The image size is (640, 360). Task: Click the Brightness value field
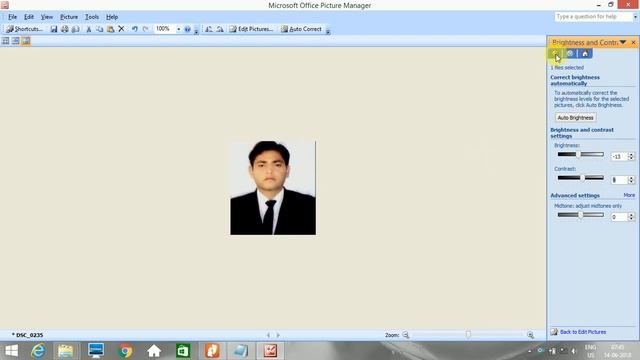click(619, 156)
